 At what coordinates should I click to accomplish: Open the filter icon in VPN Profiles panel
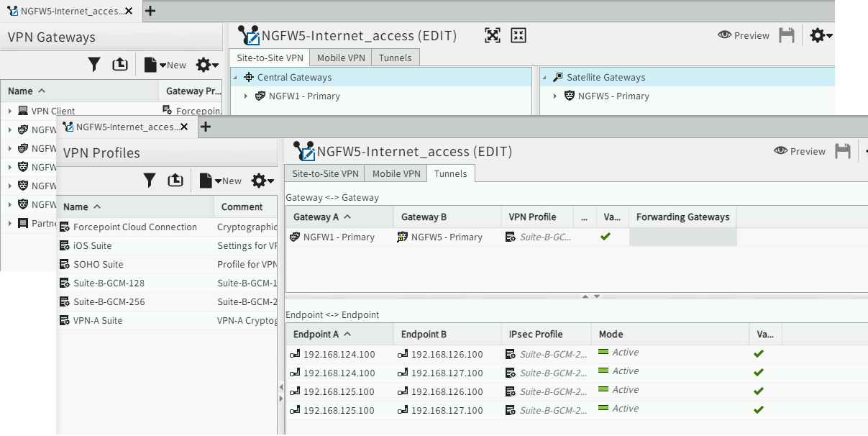tap(149, 180)
